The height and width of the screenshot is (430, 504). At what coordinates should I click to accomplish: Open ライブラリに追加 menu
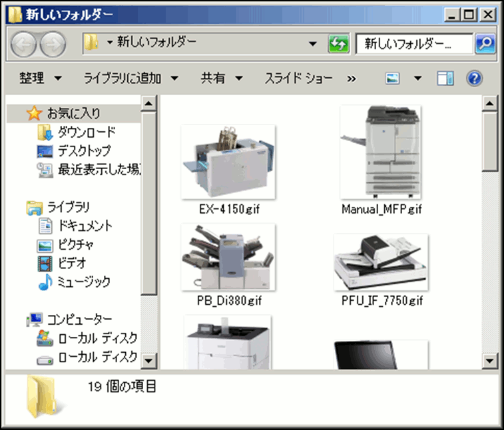pyautogui.click(x=130, y=79)
